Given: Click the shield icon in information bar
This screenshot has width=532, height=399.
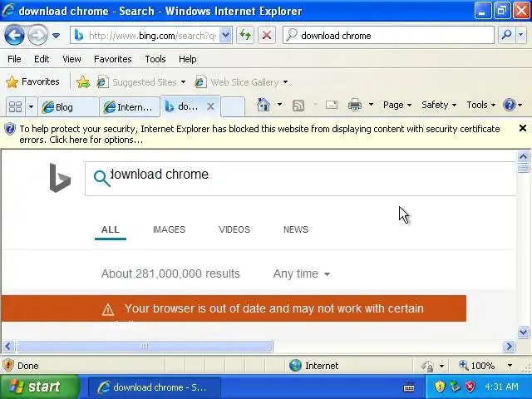Looking at the screenshot, I should coord(10,129).
